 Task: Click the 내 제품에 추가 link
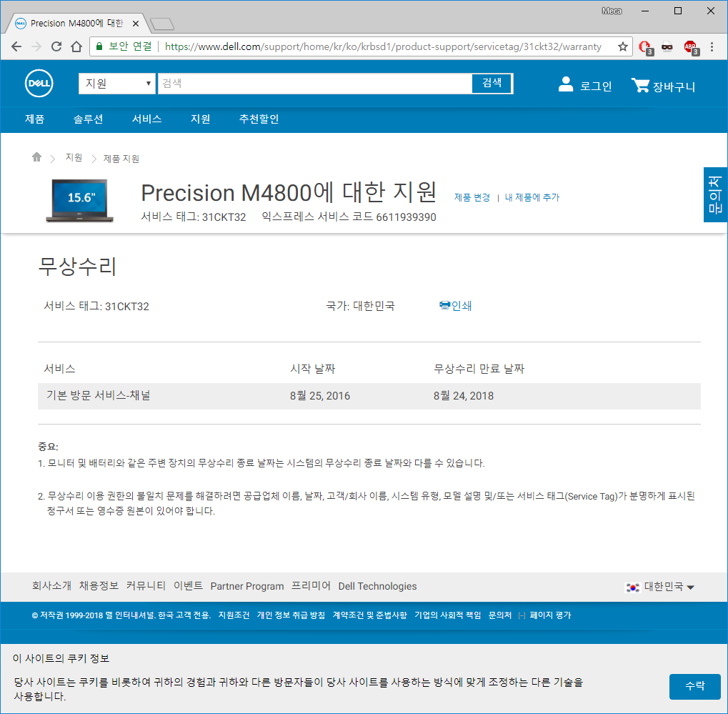point(532,197)
